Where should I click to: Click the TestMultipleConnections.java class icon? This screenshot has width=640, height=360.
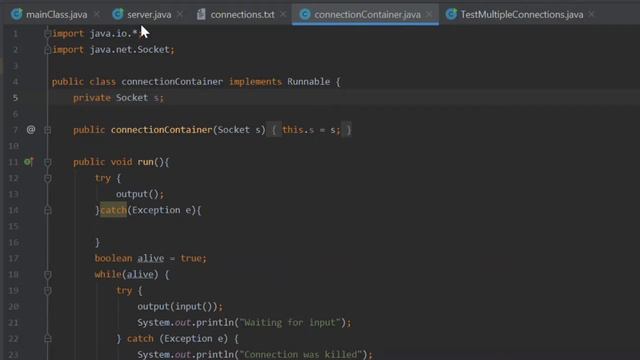[451, 14]
